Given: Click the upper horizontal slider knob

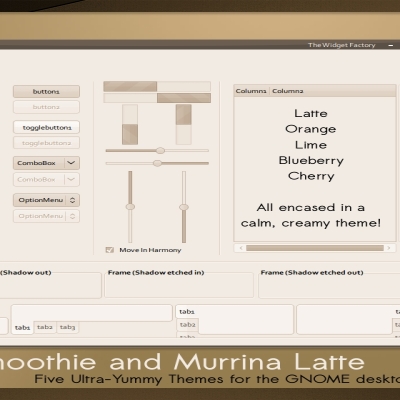Looking at the screenshot, I should (160, 151).
